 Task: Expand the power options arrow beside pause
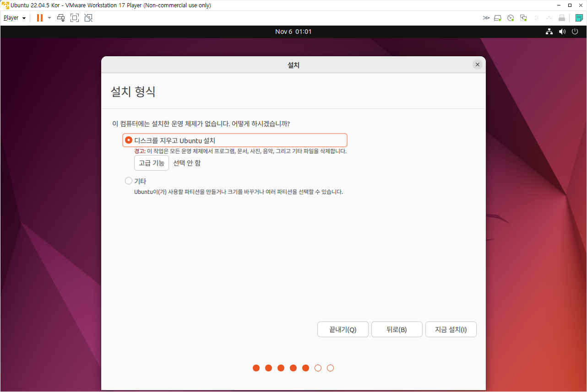click(x=49, y=18)
